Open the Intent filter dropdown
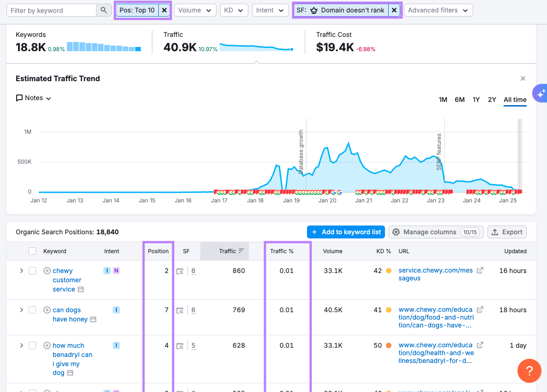The height and width of the screenshot is (392, 547). (x=270, y=10)
